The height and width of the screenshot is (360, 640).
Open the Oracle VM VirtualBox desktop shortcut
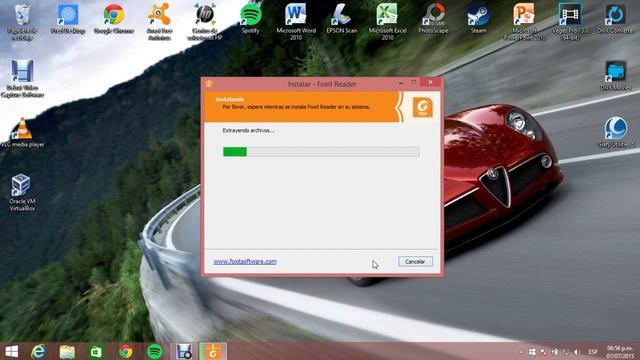(22, 191)
